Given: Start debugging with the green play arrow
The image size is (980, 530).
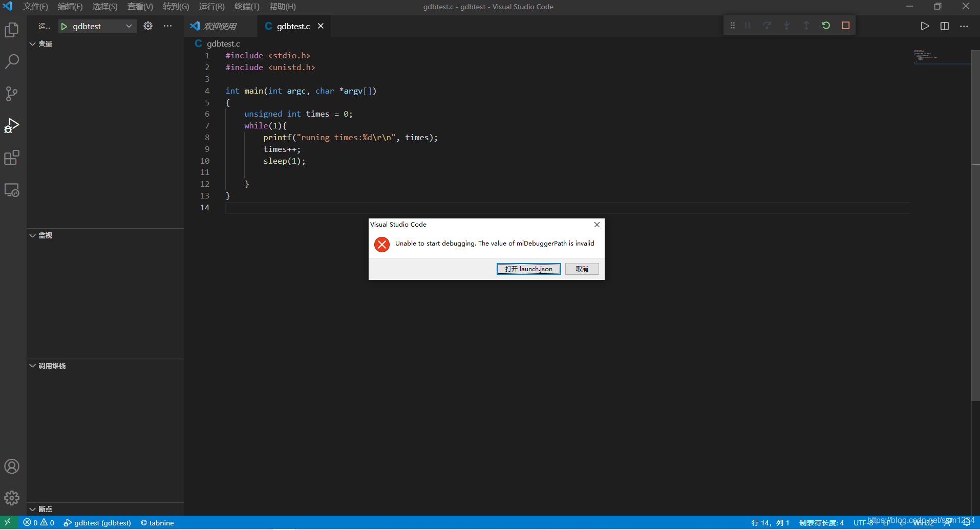Looking at the screenshot, I should [65, 27].
